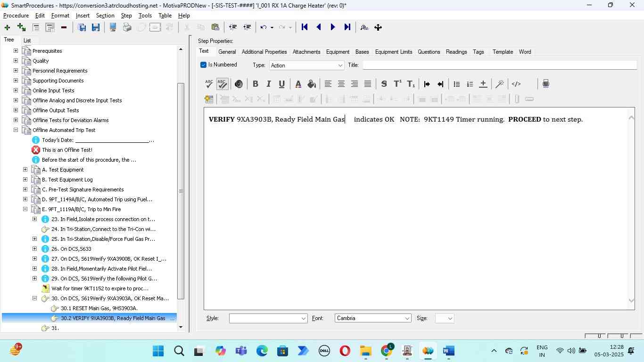Collapse Offline Automated Trip Test node
The height and width of the screenshot is (362, 644).
[16, 130]
